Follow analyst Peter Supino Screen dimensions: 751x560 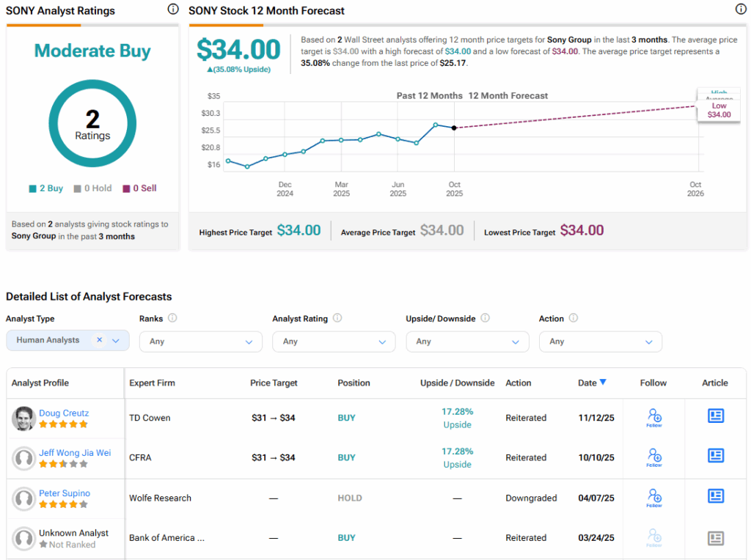(x=654, y=498)
